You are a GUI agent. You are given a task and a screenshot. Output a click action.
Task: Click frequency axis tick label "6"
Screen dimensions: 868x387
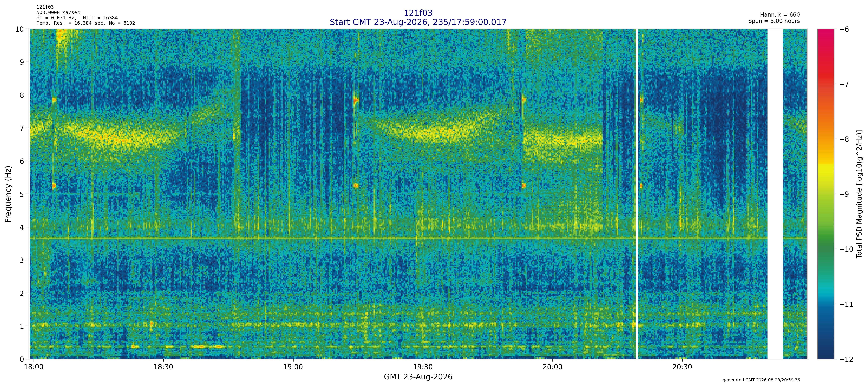(x=22, y=161)
